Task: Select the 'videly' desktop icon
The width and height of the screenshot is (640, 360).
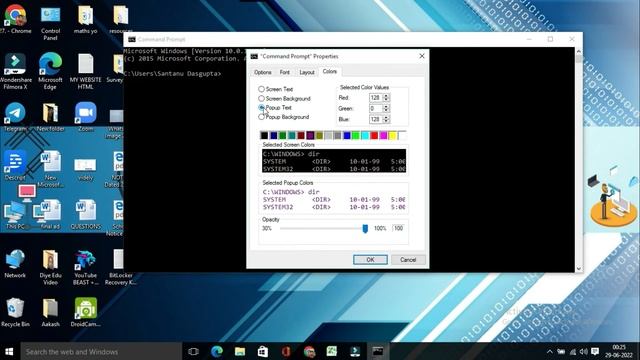Action: click(85, 168)
